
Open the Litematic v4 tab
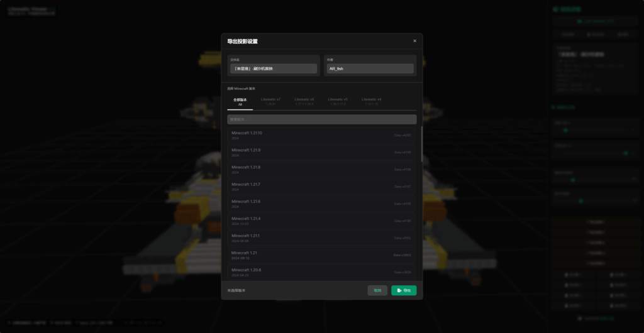(x=371, y=101)
